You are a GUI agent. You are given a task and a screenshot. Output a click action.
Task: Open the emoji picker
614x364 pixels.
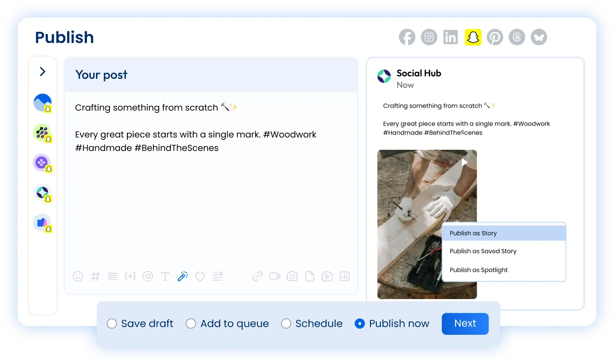pyautogui.click(x=78, y=276)
